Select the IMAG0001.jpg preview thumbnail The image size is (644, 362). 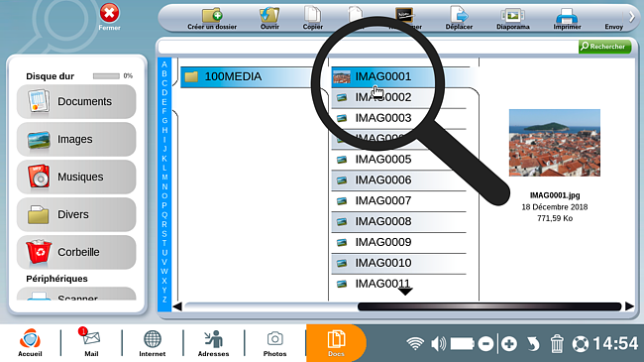[x=555, y=143]
